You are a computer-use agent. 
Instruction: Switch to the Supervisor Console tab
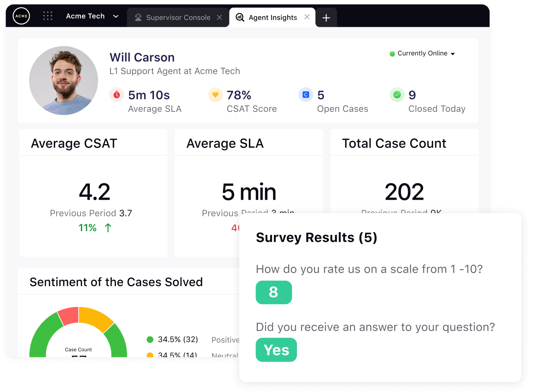[x=178, y=18]
